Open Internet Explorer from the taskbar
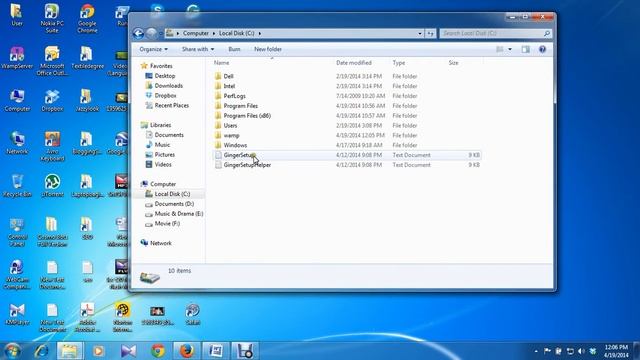The width and height of the screenshot is (640, 360). (41, 351)
